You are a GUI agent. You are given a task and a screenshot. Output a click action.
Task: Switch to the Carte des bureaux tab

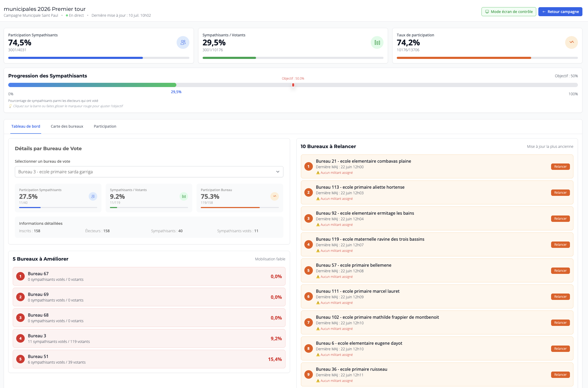point(67,126)
